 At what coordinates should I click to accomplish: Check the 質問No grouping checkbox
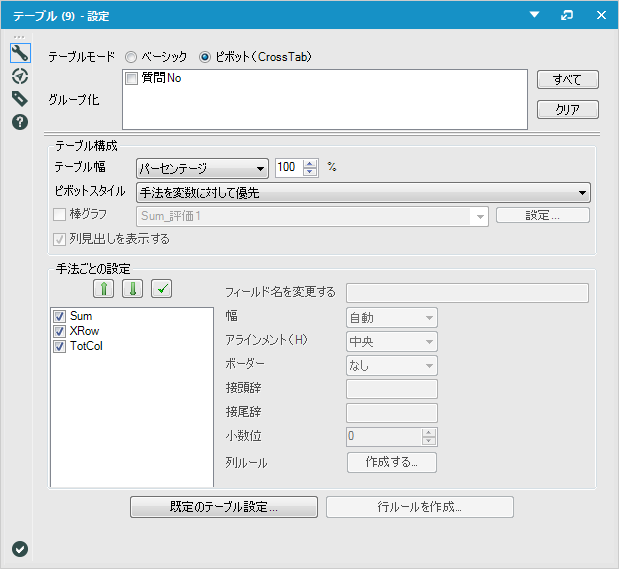132,78
